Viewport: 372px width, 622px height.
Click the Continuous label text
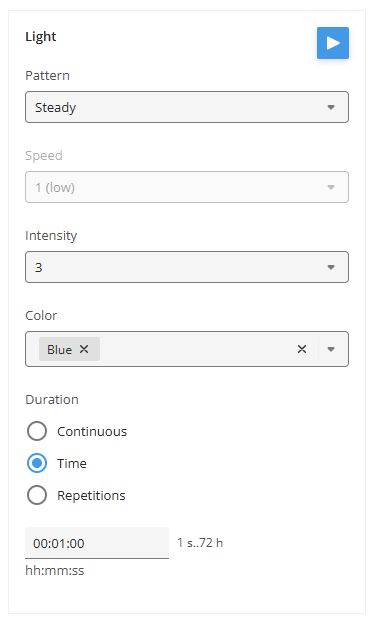click(x=92, y=432)
